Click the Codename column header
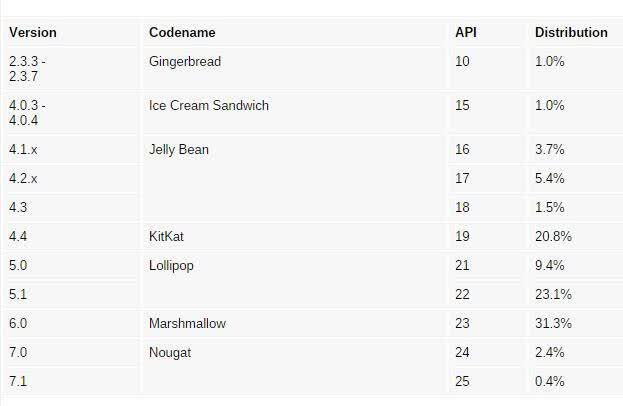 tap(182, 33)
